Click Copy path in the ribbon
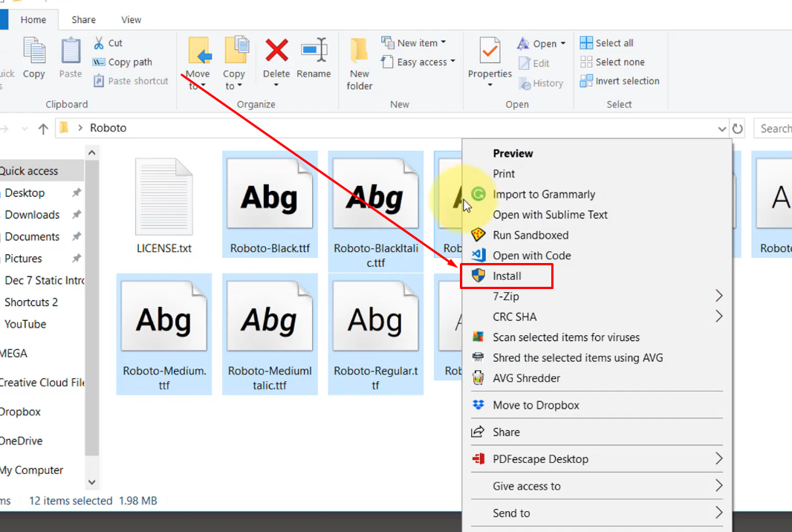The width and height of the screenshot is (792, 532). (123, 62)
